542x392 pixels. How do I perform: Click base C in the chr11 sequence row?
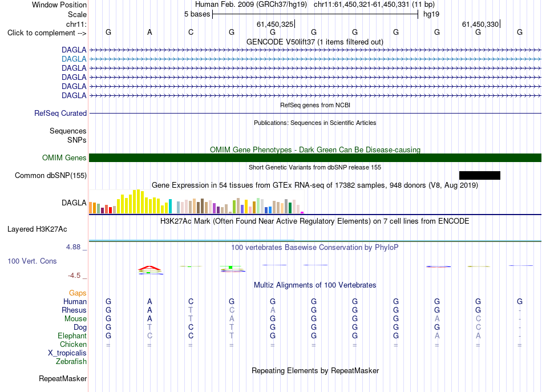(x=191, y=32)
